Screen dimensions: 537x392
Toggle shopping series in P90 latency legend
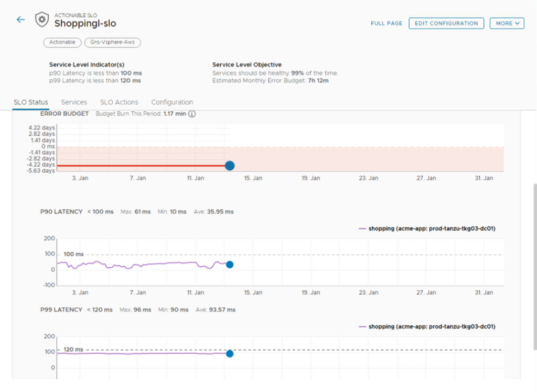(427, 228)
